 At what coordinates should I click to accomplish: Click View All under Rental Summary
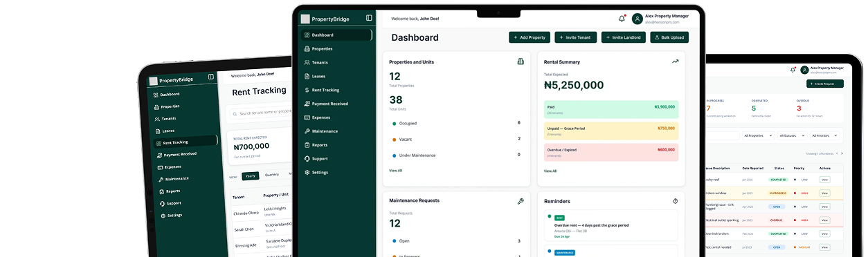point(550,171)
